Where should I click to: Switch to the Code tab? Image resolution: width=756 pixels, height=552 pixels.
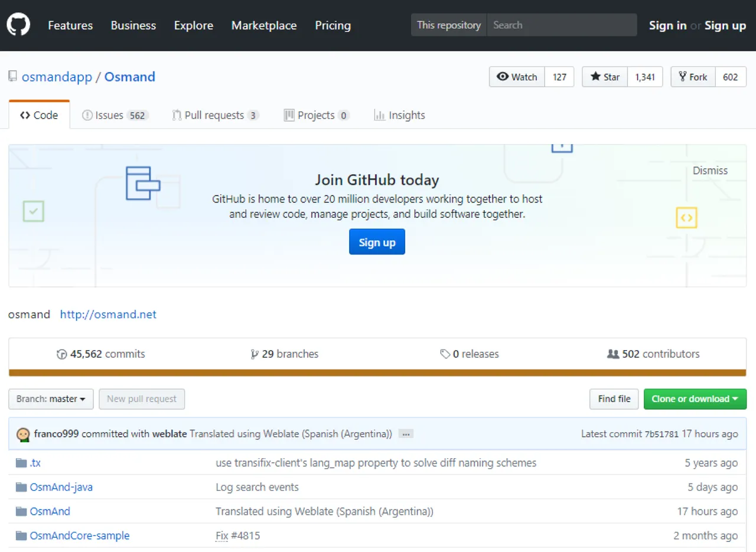(x=39, y=115)
